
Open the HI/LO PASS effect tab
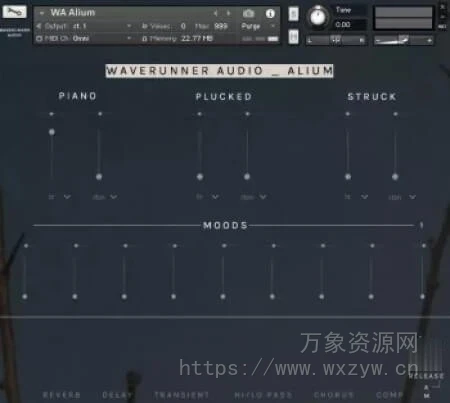point(263,395)
